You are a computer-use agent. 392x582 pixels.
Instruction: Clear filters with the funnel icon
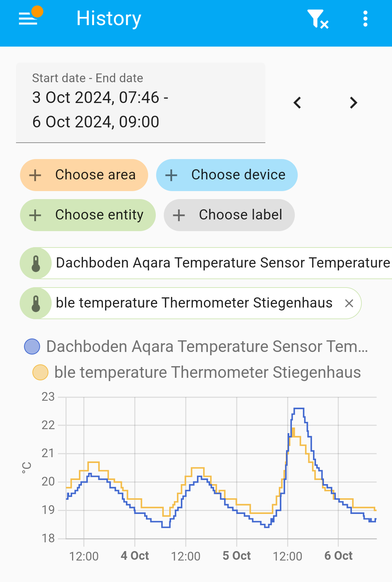coord(318,19)
